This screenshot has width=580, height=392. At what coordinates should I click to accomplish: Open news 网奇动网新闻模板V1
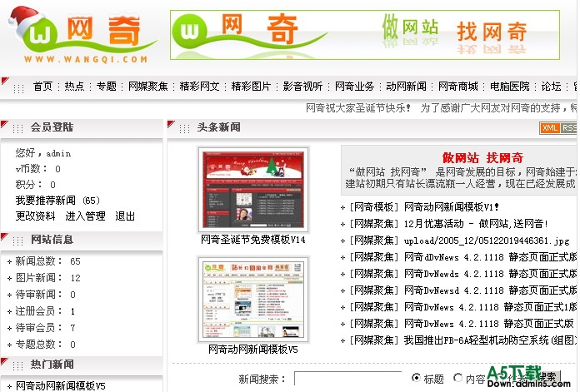tap(452, 207)
